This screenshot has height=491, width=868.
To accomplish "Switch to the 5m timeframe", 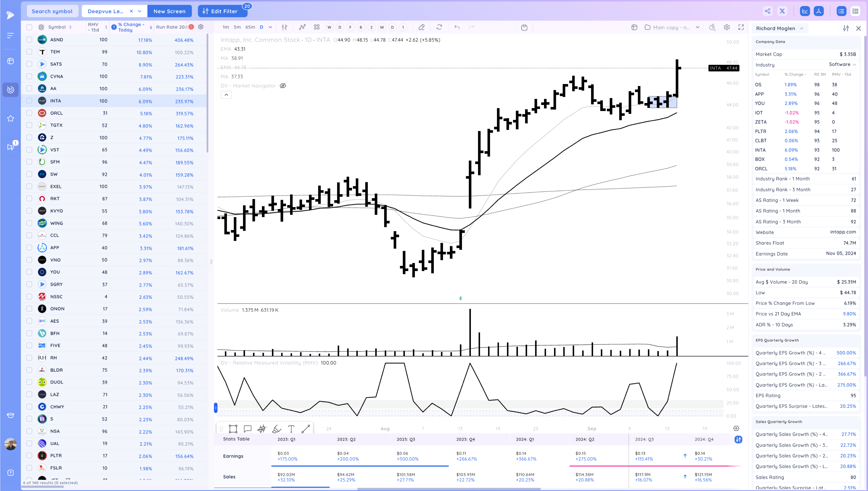I will point(237,27).
